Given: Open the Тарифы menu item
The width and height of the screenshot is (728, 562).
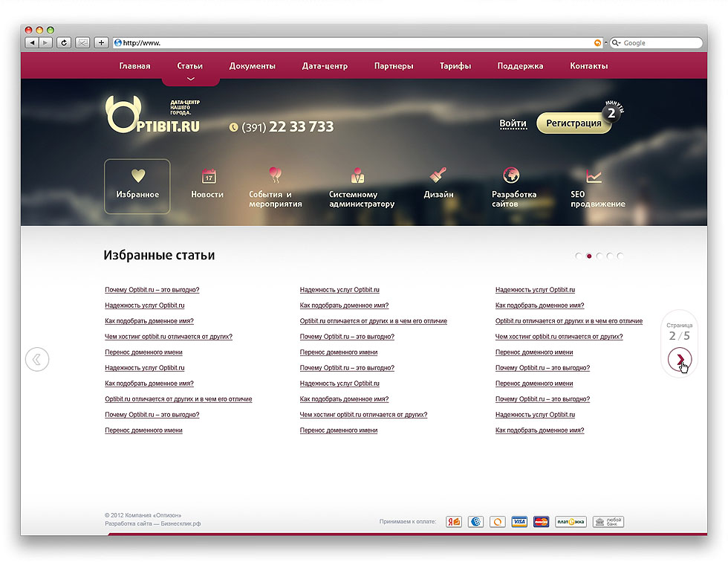Looking at the screenshot, I should click(455, 66).
